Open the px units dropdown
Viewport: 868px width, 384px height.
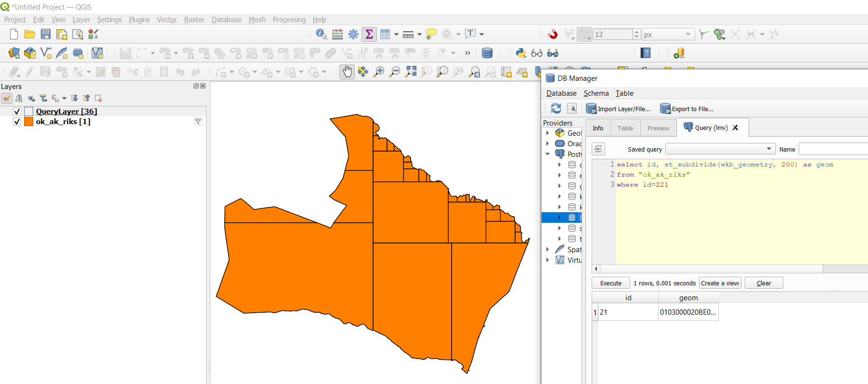pyautogui.click(x=668, y=34)
